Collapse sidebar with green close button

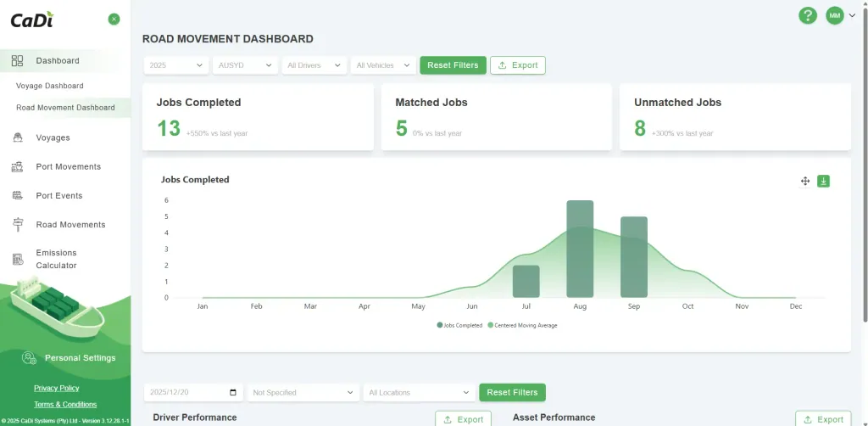(x=114, y=20)
